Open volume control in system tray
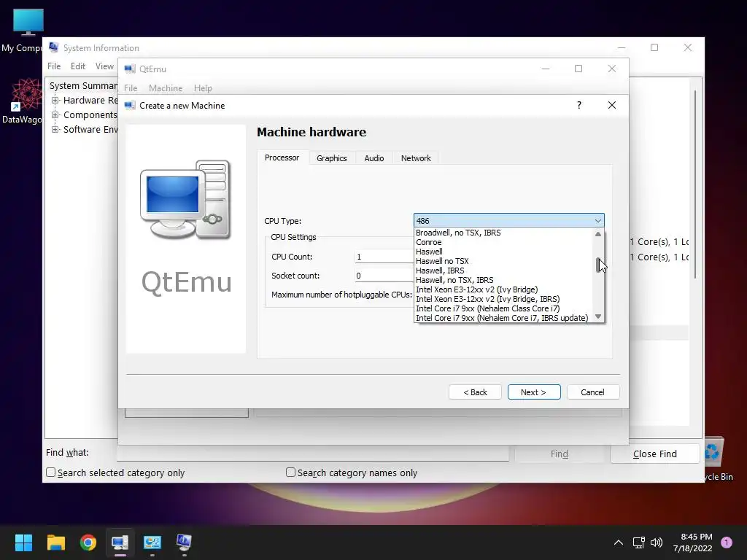The width and height of the screenshot is (747, 560). pyautogui.click(x=657, y=542)
